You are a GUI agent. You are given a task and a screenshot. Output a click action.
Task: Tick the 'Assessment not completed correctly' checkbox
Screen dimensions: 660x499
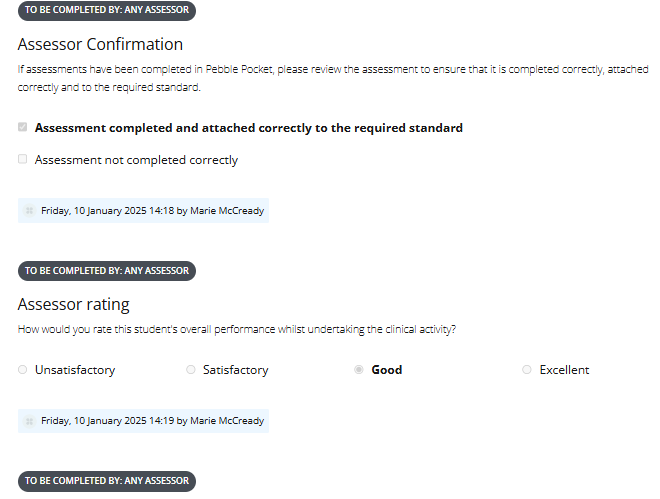(x=22, y=159)
